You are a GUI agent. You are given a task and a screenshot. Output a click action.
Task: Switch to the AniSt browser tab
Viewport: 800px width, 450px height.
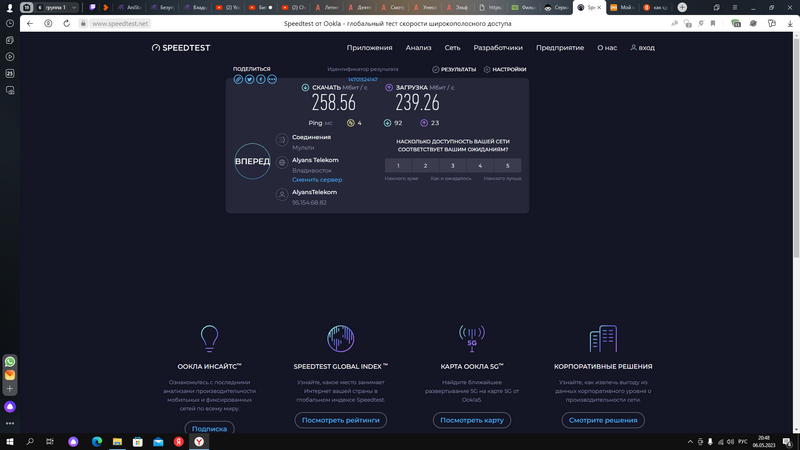click(130, 8)
